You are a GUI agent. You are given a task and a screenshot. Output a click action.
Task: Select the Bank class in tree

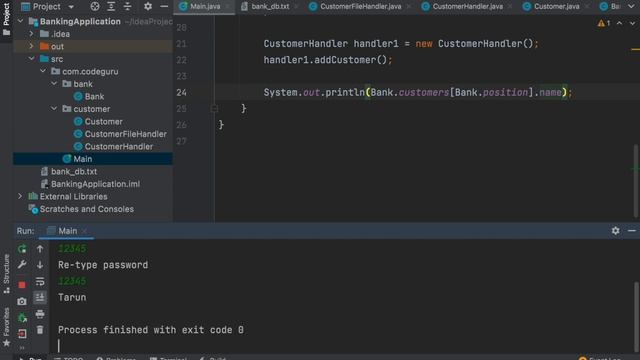pyautogui.click(x=89, y=96)
